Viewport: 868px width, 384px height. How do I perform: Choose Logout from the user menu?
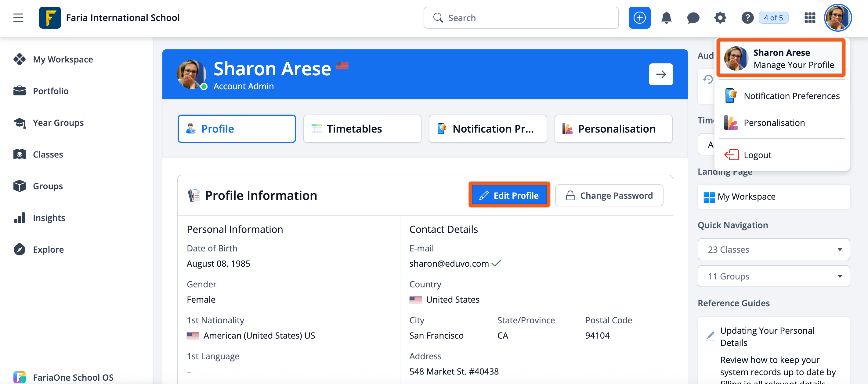757,155
